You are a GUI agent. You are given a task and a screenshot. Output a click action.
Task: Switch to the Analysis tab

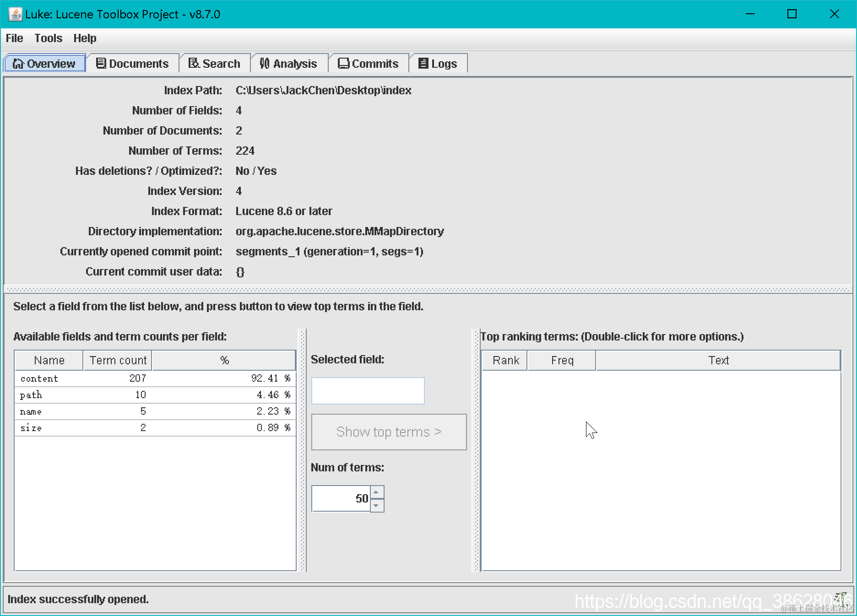[x=289, y=64]
